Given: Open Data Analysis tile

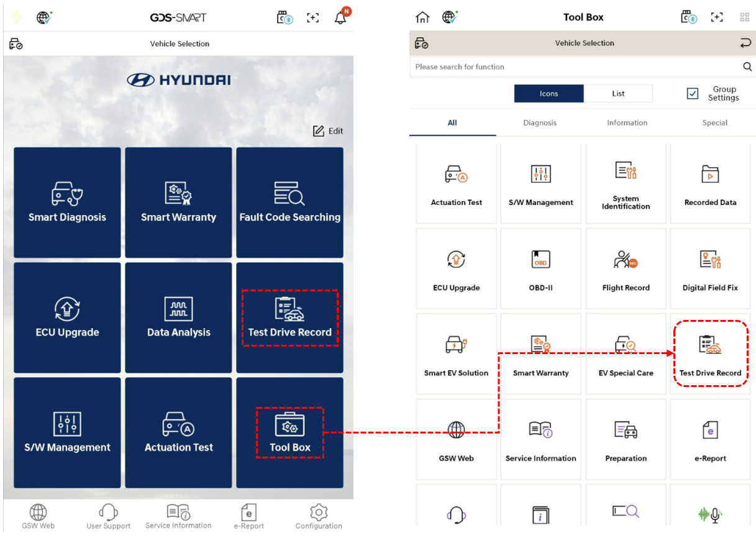Looking at the screenshot, I should tap(178, 317).
